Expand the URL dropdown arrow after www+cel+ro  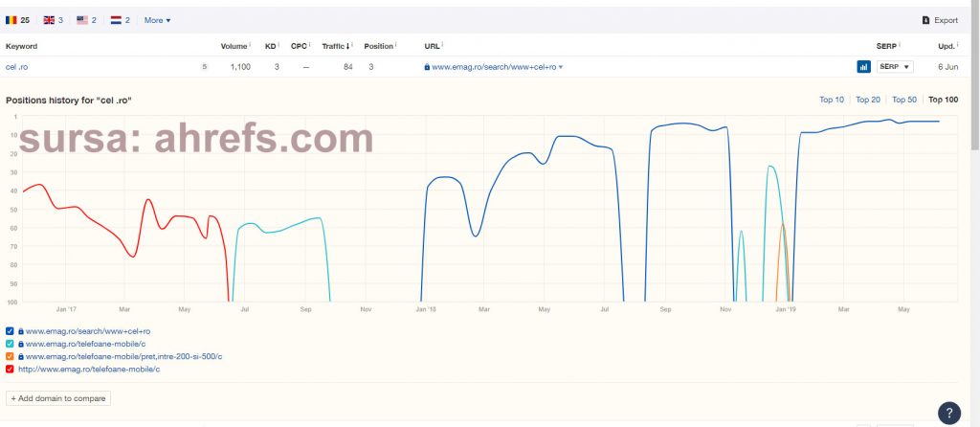560,67
